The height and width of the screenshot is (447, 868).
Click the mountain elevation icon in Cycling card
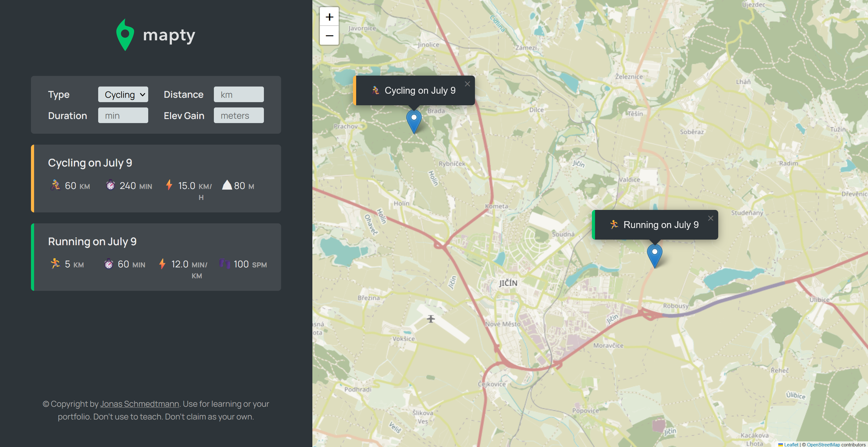coord(227,185)
